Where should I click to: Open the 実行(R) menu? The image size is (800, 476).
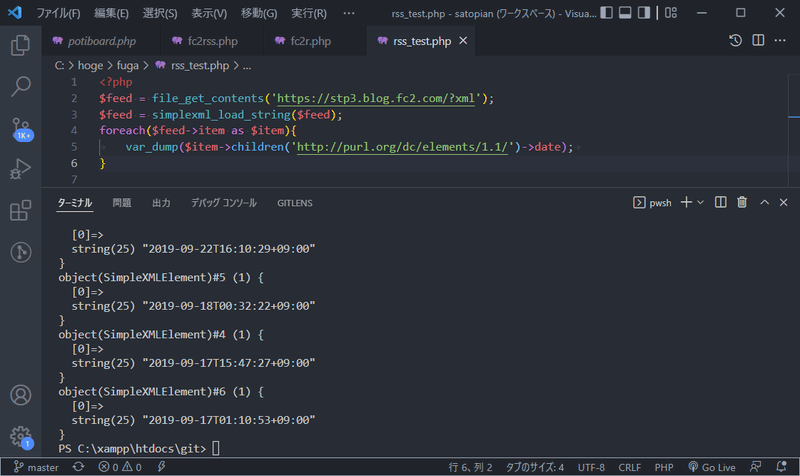click(309, 13)
